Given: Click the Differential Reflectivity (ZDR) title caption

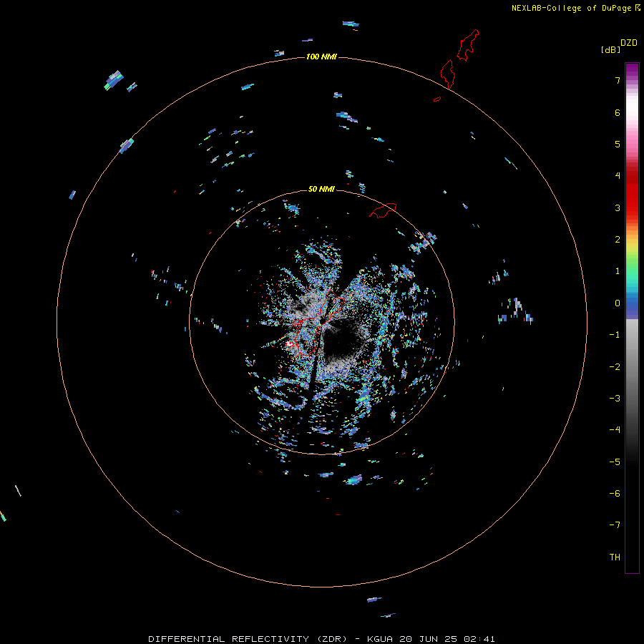Looking at the screenshot, I should (x=248, y=639).
